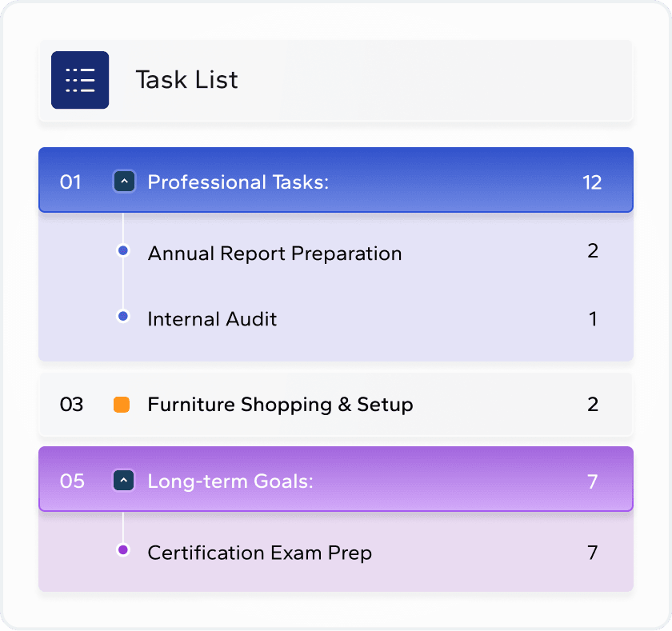The height and width of the screenshot is (631, 672).
Task: Click the bullet next to Internal Audit
Action: click(123, 317)
